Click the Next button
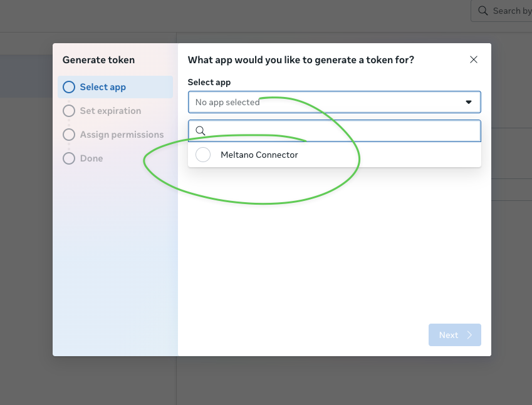This screenshot has width=532, height=405. pos(454,335)
